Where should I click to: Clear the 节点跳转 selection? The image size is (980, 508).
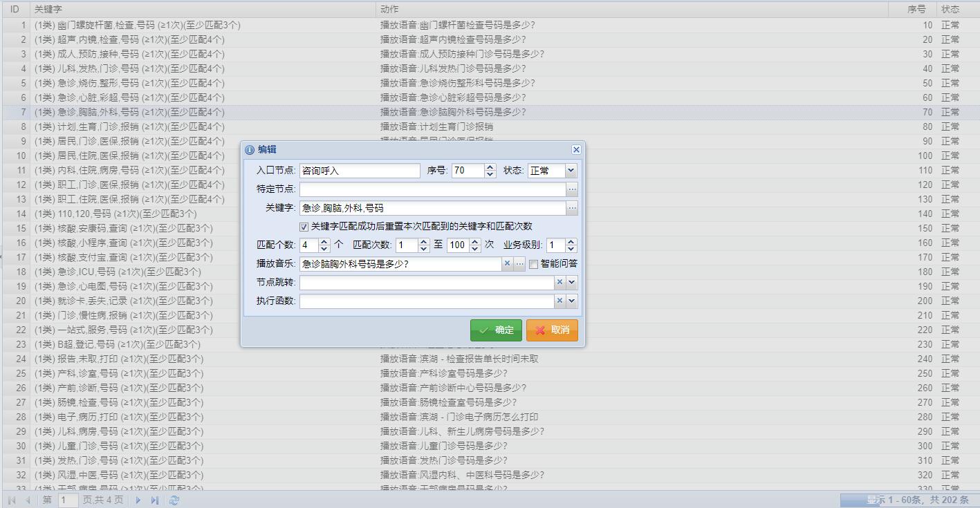(560, 283)
